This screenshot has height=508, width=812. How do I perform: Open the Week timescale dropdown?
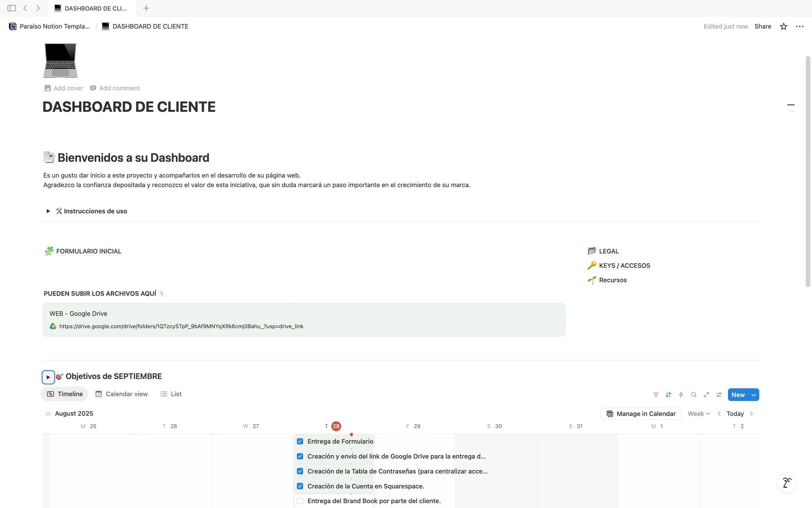click(699, 414)
